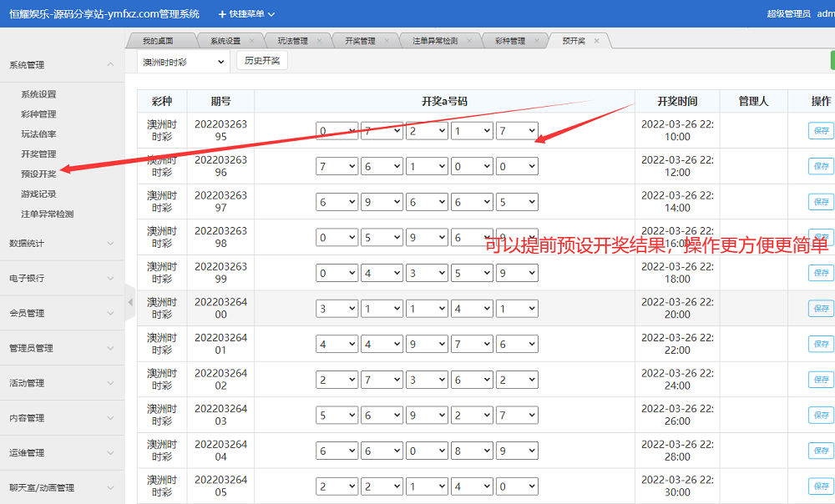Switch to the 我的桌面 tab
The image size is (835, 504).
coord(160,41)
